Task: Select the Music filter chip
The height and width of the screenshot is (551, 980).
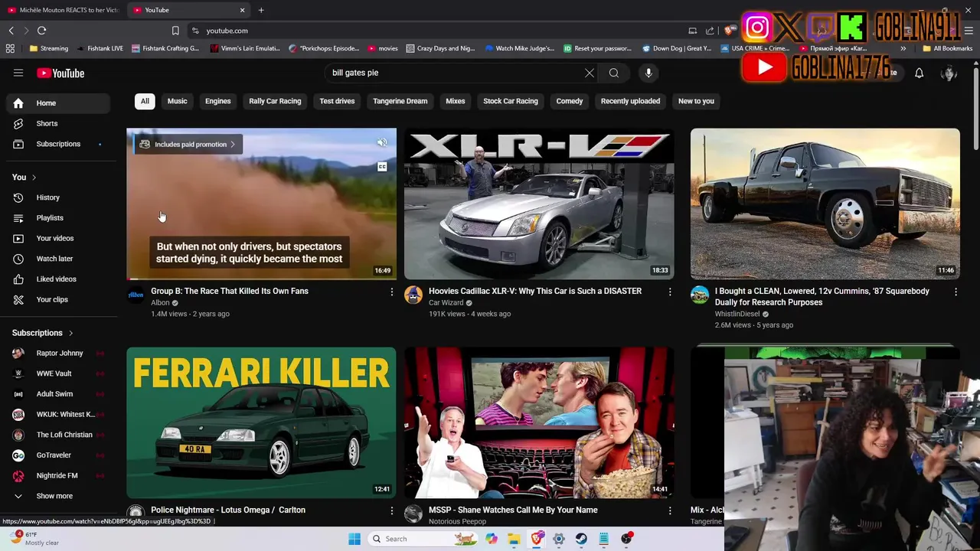Action: click(177, 101)
